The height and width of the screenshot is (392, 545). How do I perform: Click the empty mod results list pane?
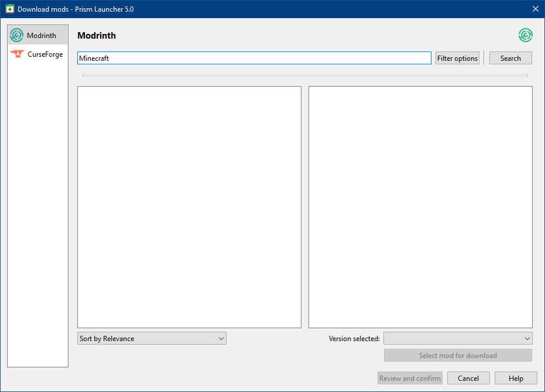[189, 206]
